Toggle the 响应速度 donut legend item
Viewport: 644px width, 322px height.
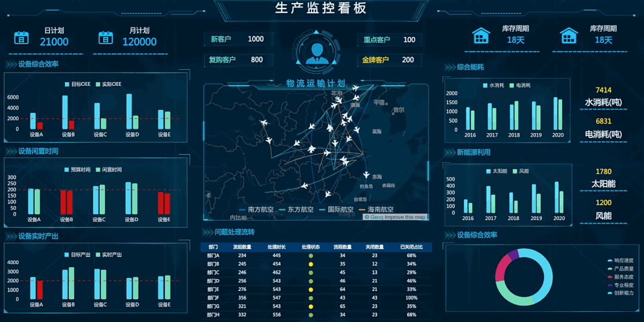coord(621,261)
